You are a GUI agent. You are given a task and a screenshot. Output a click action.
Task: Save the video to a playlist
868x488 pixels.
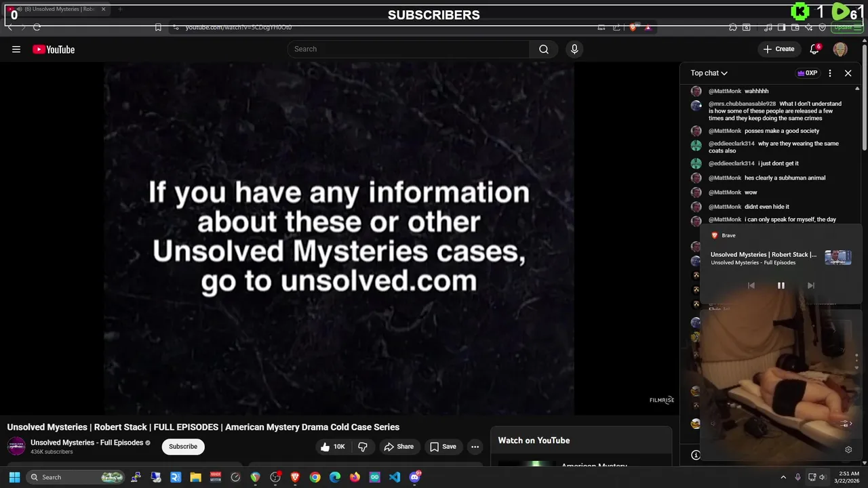(x=443, y=447)
